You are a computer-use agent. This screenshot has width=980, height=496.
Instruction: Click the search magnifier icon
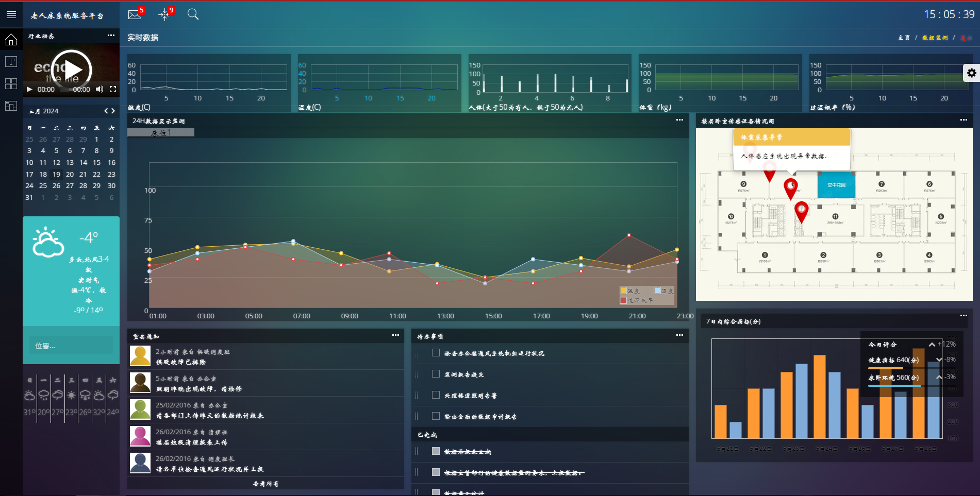193,14
